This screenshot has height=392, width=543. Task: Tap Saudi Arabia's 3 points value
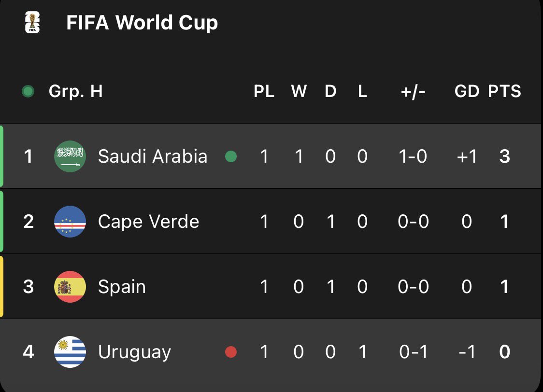[x=504, y=156]
